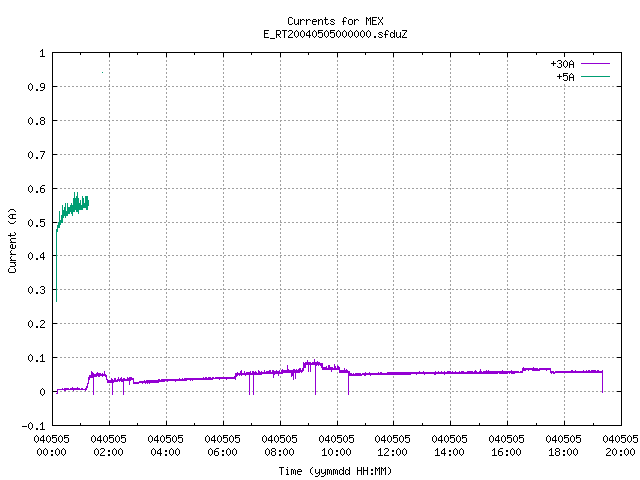Click x-axis tick '040505 20:00'
The image size is (640, 480).
620,445
